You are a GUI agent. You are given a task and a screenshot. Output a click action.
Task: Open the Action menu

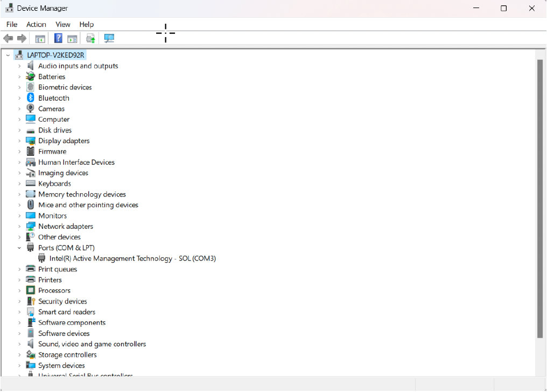click(36, 24)
